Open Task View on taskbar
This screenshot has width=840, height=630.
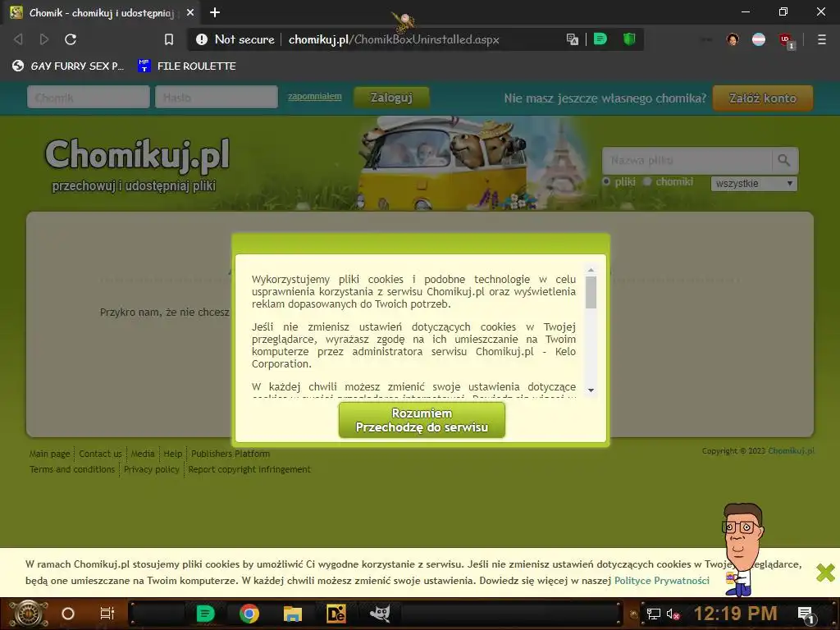[107, 614]
